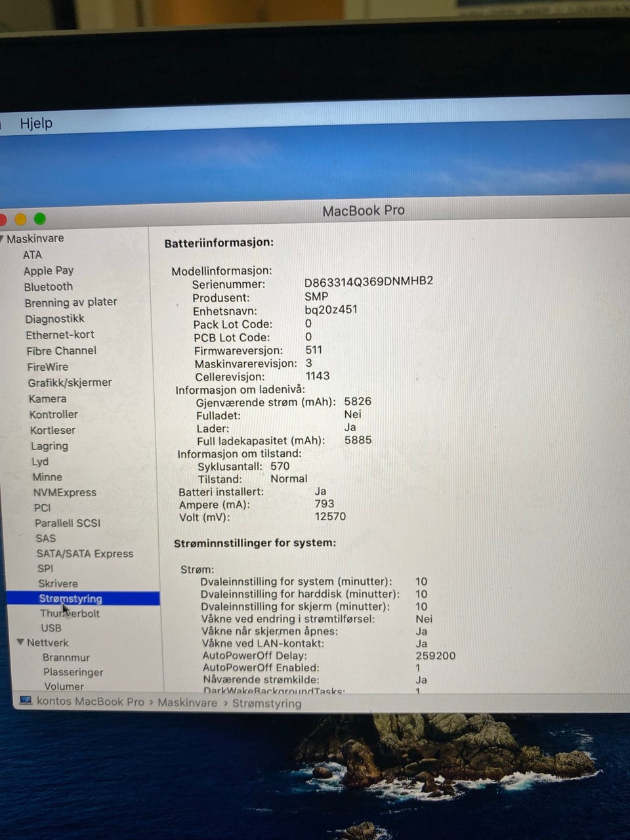Select Kortleser in the sidebar
630x840 pixels.
coord(52,430)
